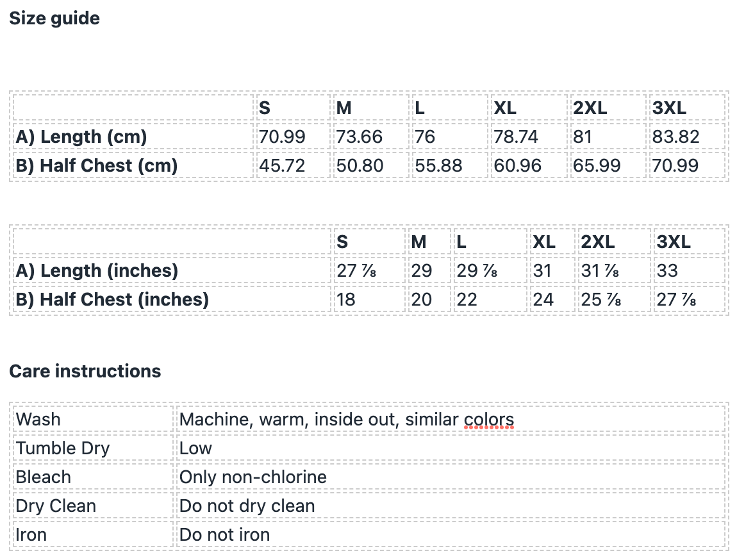Image resolution: width=737 pixels, height=560 pixels.
Task: Click the Do not dry clean cell
Action: tap(247, 506)
